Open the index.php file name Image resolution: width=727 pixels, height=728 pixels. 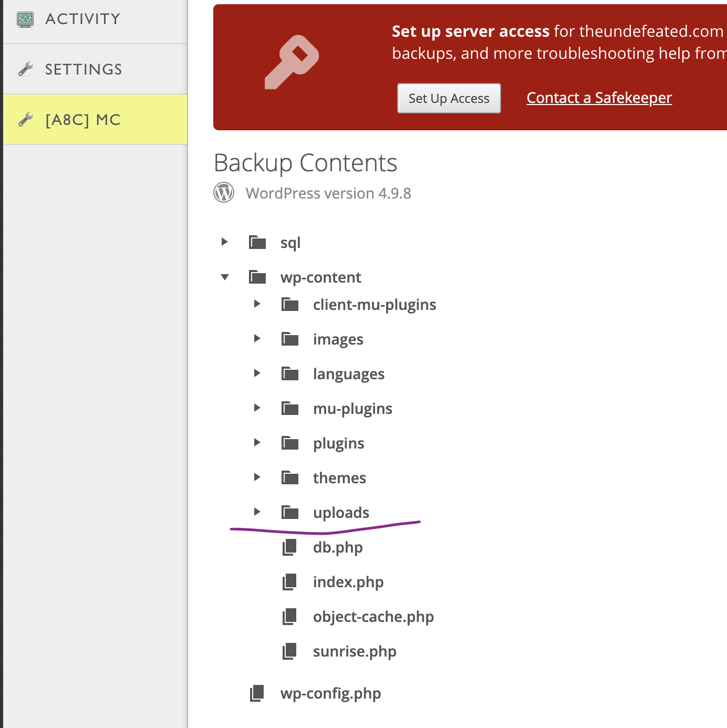coord(348,582)
